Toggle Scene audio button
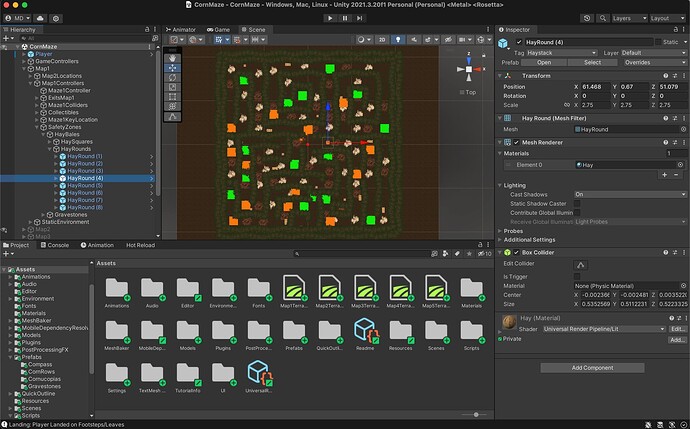The height and width of the screenshot is (429, 690). [x=414, y=40]
